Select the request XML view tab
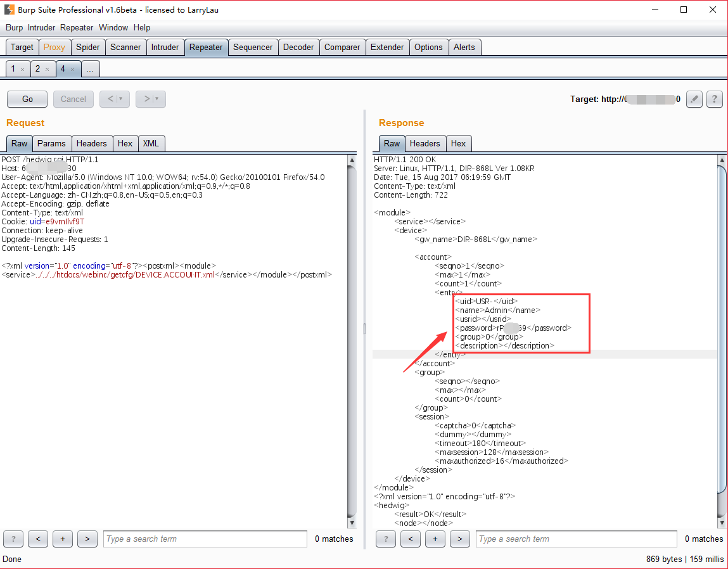The image size is (728, 569). (x=151, y=144)
